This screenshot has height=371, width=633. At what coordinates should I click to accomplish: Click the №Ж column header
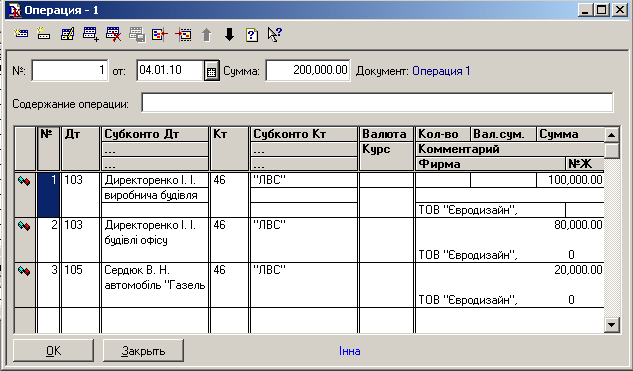tap(585, 163)
